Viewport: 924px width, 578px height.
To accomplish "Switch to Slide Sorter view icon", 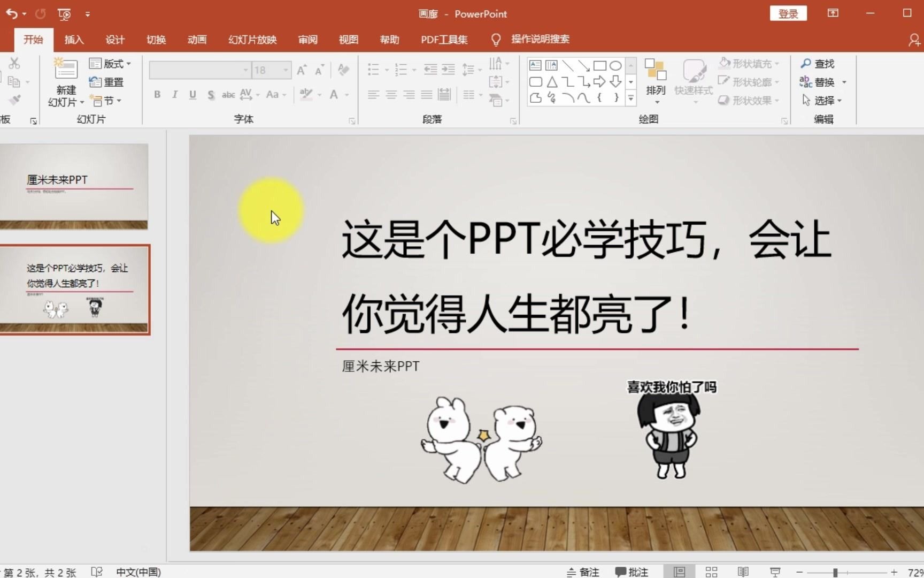I will pos(711,572).
